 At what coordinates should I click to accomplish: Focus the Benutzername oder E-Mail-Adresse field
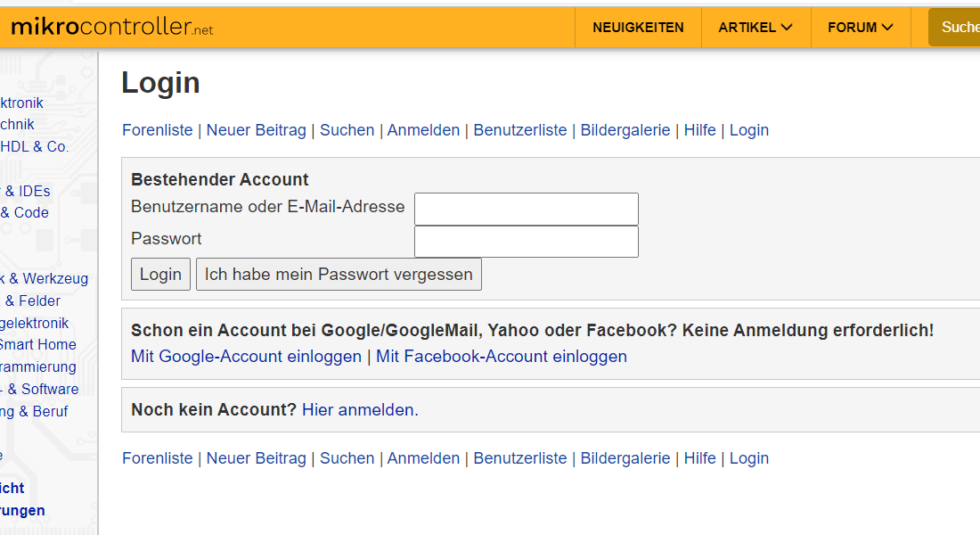click(x=527, y=209)
